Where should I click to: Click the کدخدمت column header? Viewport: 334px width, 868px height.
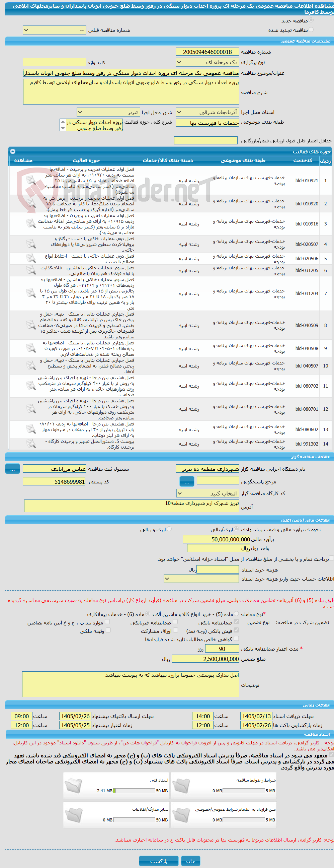coord(303,160)
